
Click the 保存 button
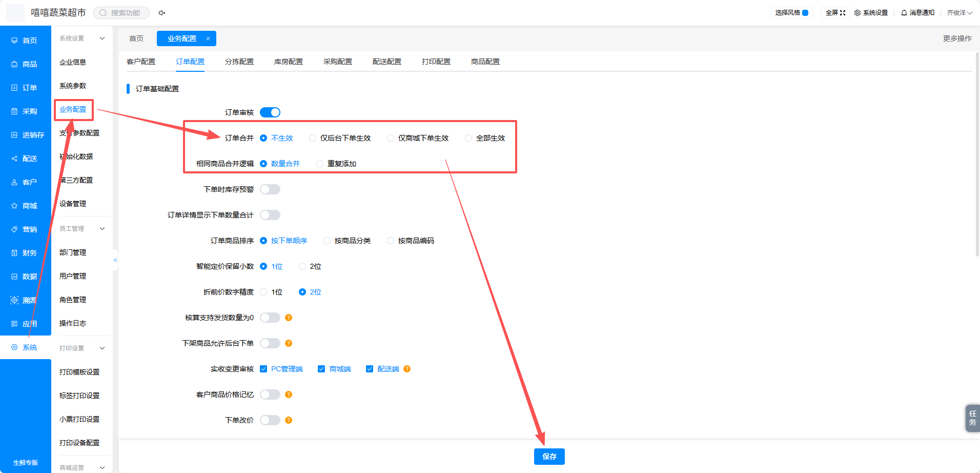pos(549,457)
